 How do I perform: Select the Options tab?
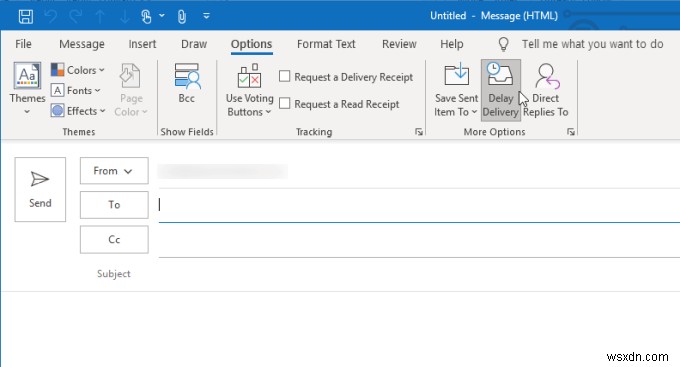[252, 44]
